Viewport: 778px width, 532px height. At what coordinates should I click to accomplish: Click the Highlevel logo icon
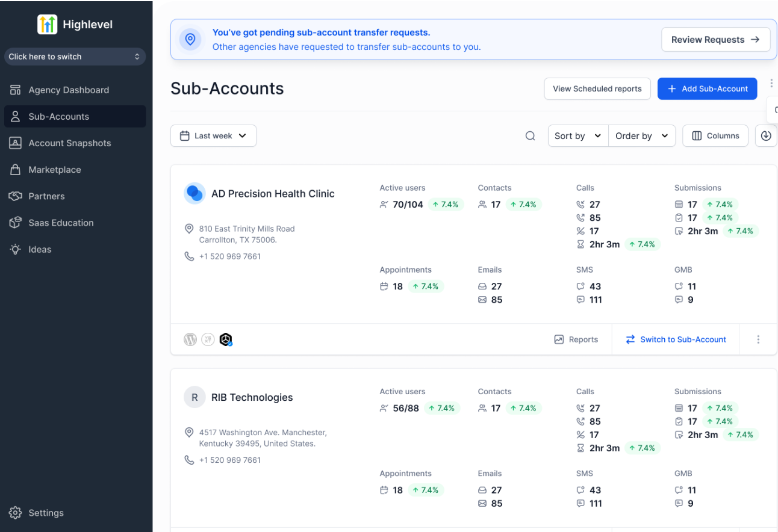click(47, 25)
